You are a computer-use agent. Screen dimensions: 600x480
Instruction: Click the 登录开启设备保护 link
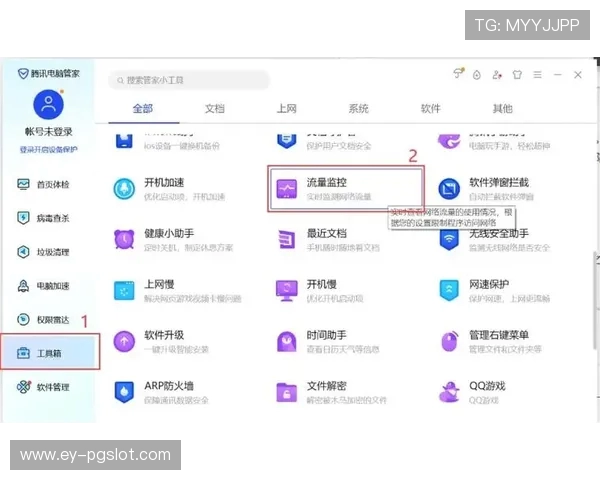(x=49, y=150)
